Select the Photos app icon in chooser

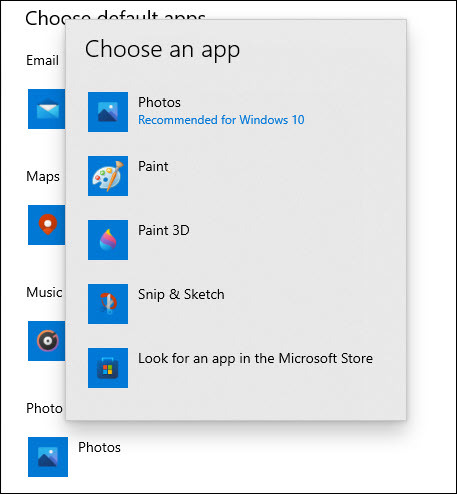108,112
